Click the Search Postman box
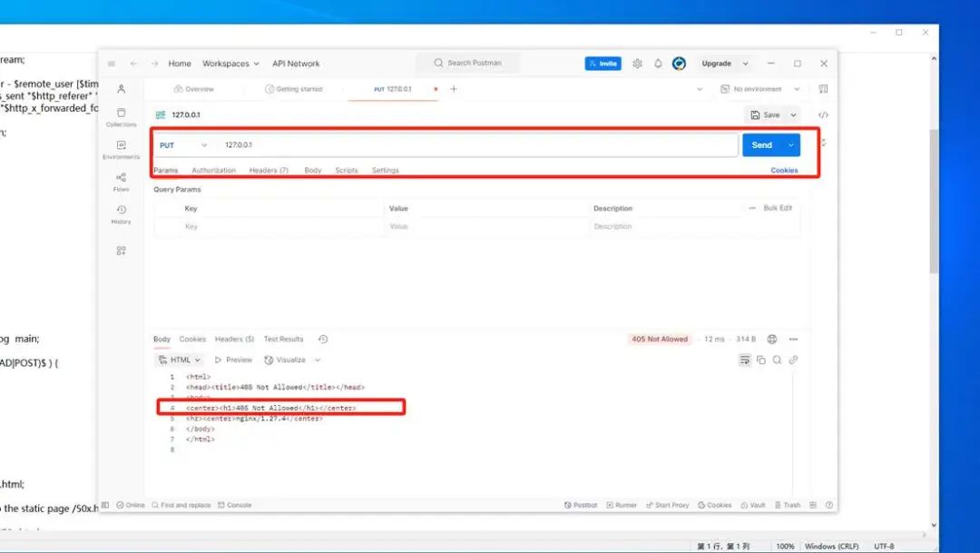Screen dimensions: 980x553 [x=467, y=64]
